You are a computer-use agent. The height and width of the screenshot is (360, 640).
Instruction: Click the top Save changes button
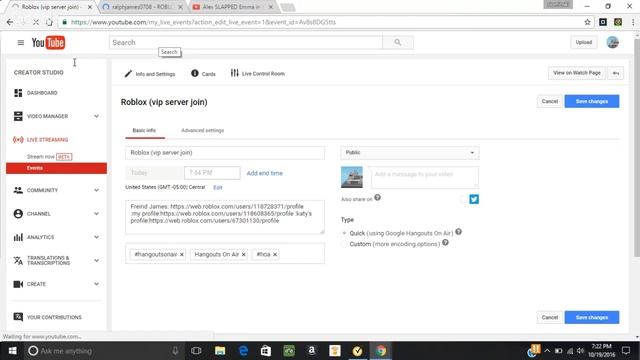click(x=592, y=101)
